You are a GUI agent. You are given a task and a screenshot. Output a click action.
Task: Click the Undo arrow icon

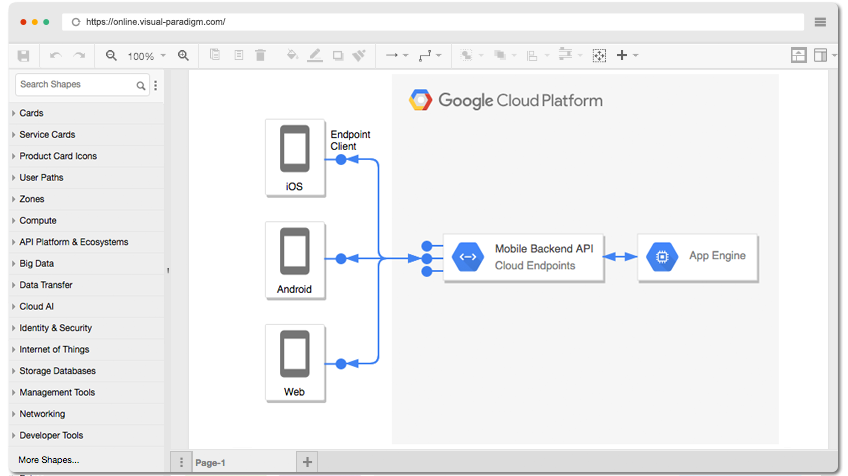55,56
